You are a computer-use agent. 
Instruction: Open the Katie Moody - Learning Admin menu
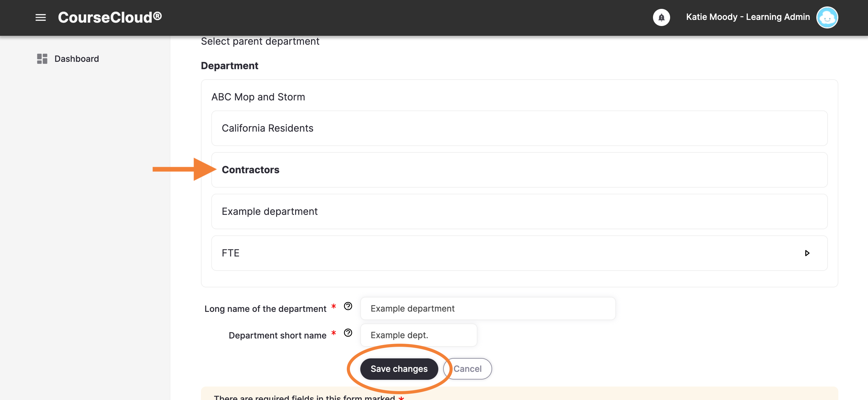748,17
